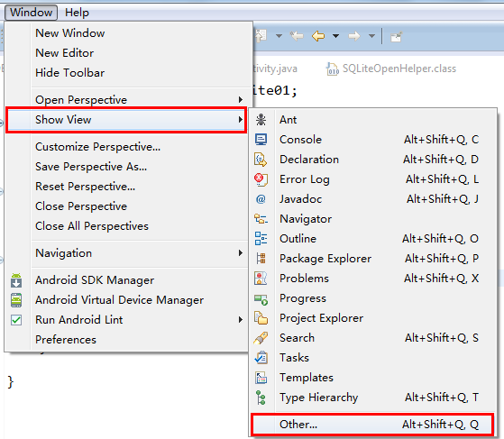
Task: Open dropdown arrow left of last-edit arrow
Action: tap(279, 36)
